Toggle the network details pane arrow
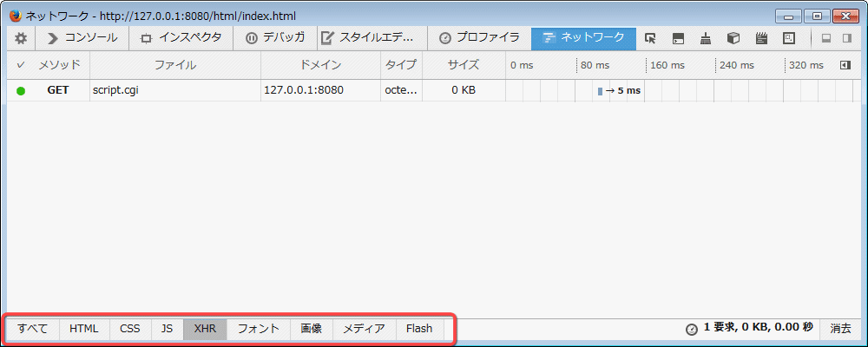 click(x=845, y=65)
